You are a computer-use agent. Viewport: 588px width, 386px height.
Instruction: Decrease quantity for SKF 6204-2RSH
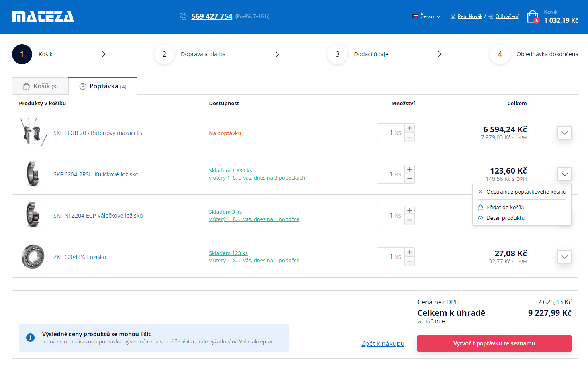coord(410,179)
